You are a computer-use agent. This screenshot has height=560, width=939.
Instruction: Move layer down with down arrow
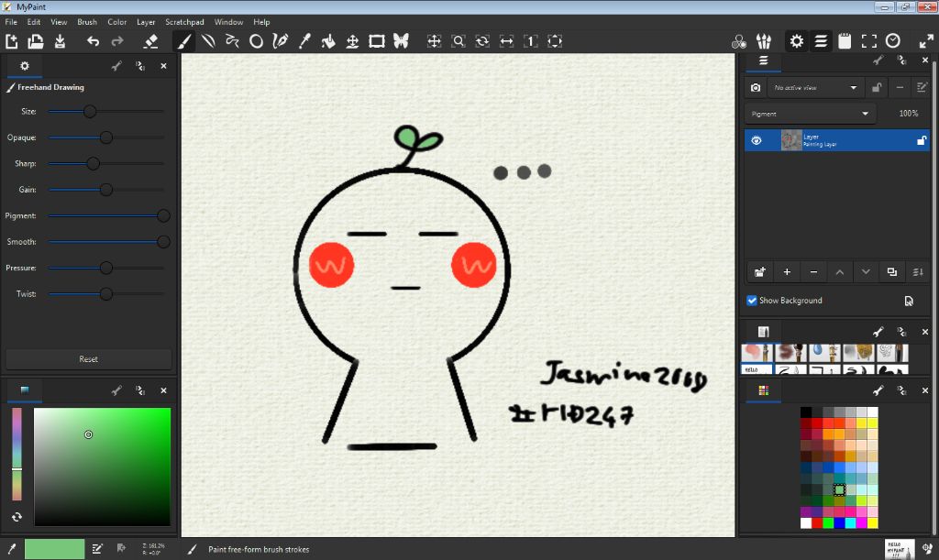(866, 271)
